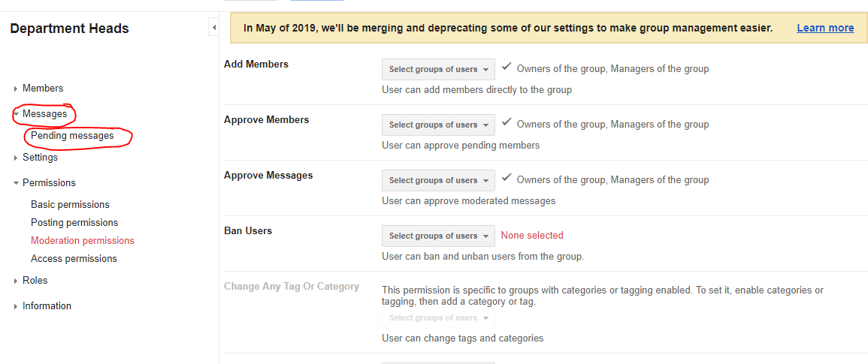Expand the Information section triangle

(16, 306)
